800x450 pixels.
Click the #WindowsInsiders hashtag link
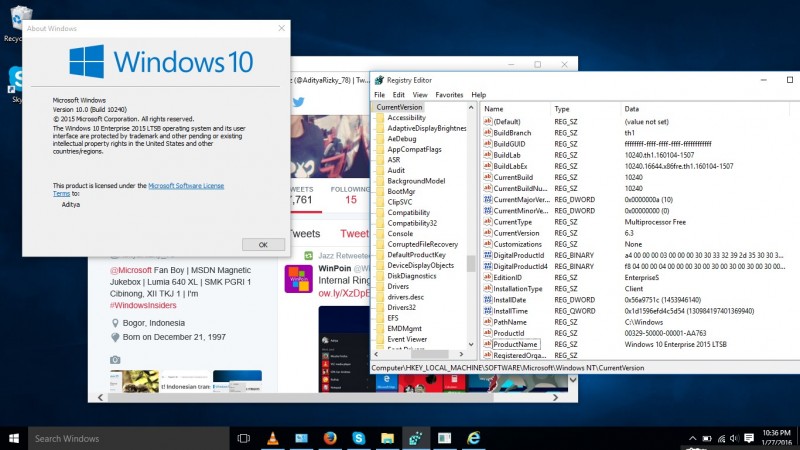143,305
